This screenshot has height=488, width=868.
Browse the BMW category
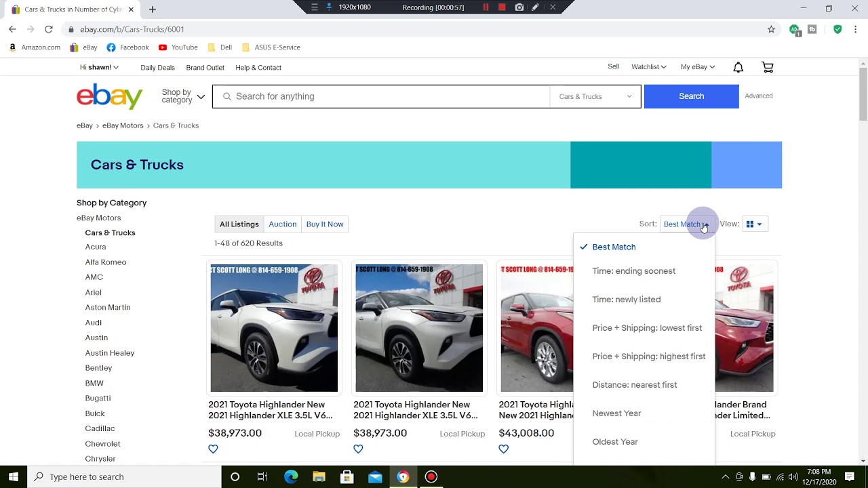click(94, 383)
